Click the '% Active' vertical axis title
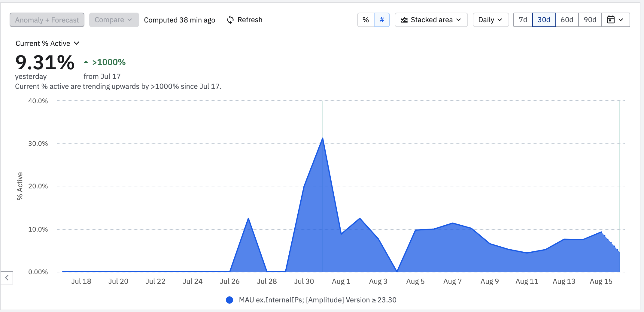This screenshot has width=644, height=312. (x=20, y=186)
